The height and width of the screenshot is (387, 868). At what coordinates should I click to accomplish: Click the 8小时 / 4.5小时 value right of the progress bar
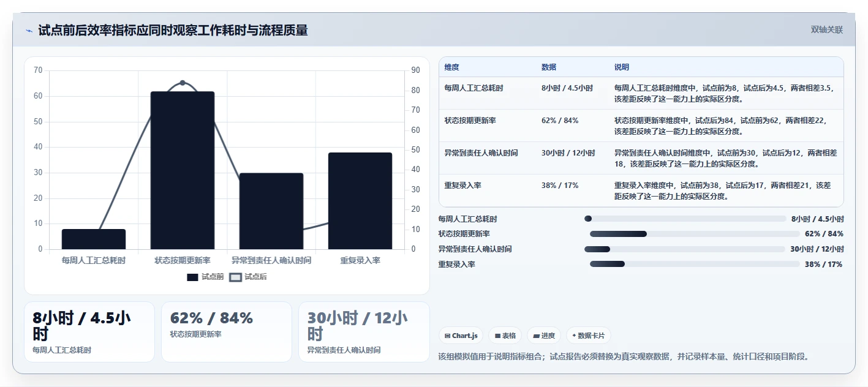click(x=818, y=219)
